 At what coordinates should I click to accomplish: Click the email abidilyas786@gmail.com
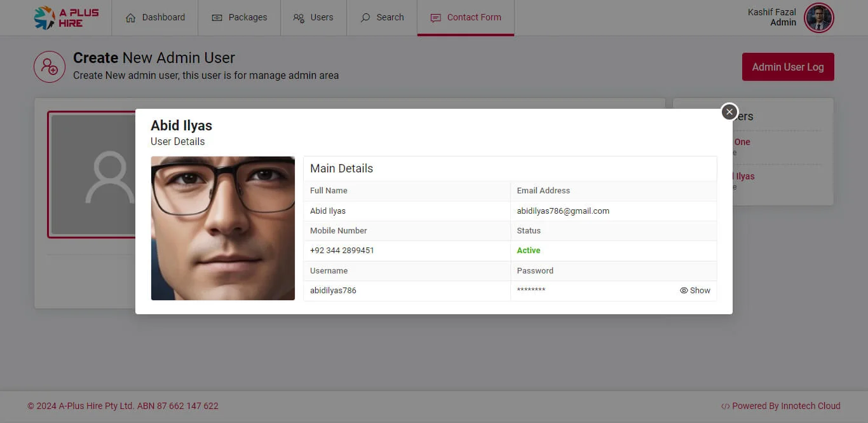coord(563,211)
